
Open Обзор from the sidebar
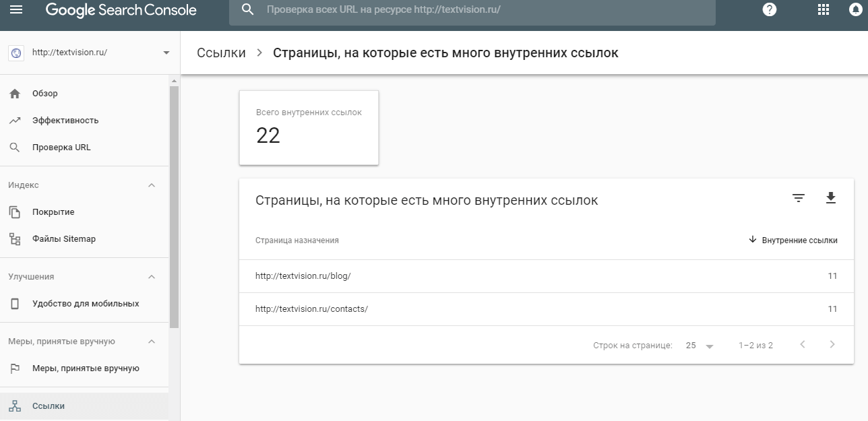(44, 93)
